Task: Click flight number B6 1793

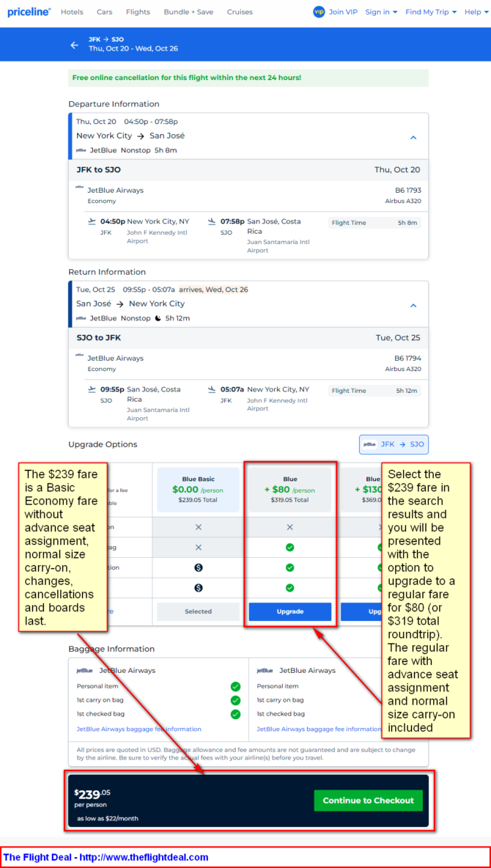Action: 408,191
